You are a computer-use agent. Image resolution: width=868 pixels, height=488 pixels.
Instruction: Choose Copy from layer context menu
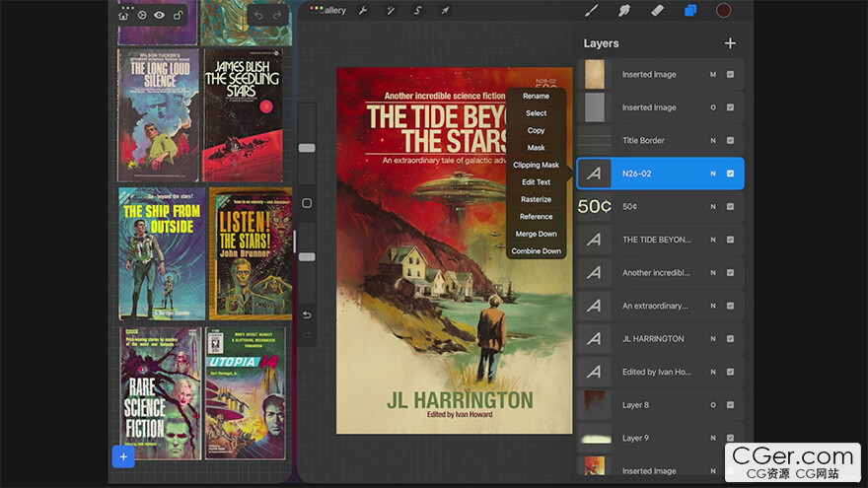pyautogui.click(x=536, y=130)
